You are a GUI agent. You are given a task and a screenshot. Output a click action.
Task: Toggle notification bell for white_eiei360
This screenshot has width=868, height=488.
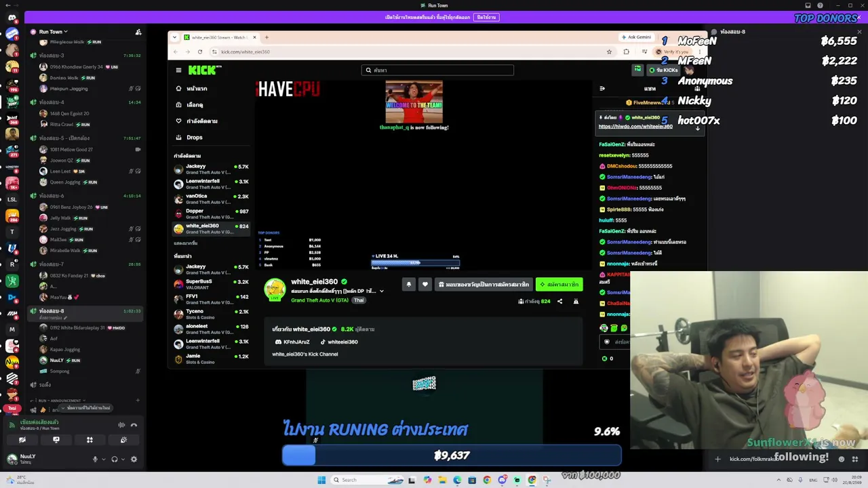point(408,285)
